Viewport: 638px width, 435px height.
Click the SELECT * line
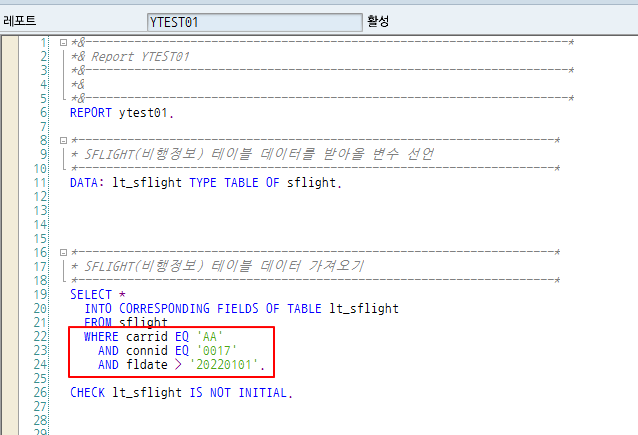tap(98, 294)
